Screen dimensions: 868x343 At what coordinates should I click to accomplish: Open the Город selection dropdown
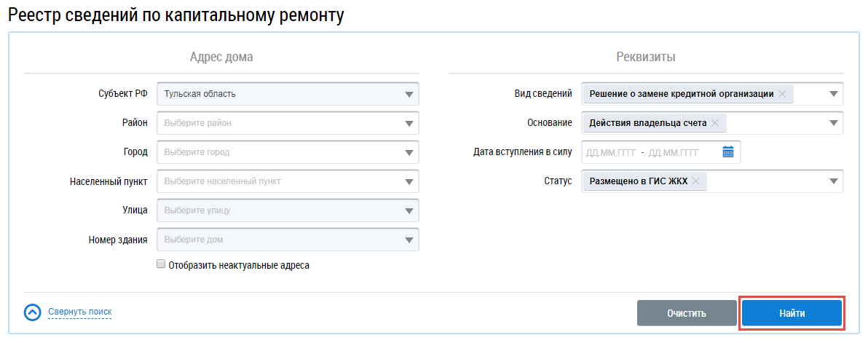click(409, 152)
